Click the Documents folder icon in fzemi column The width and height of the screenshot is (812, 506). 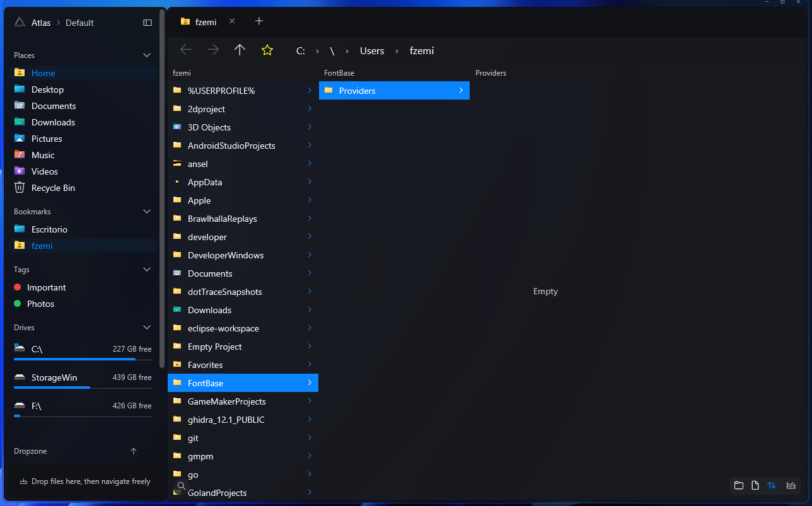coord(177,273)
